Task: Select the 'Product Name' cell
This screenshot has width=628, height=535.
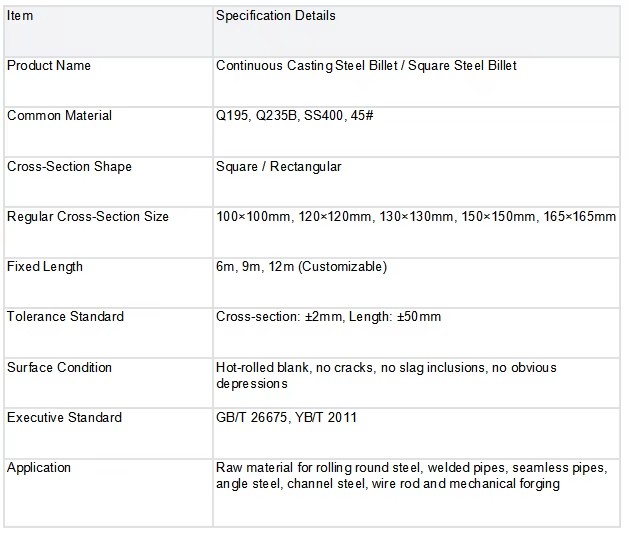Action: (x=109, y=82)
